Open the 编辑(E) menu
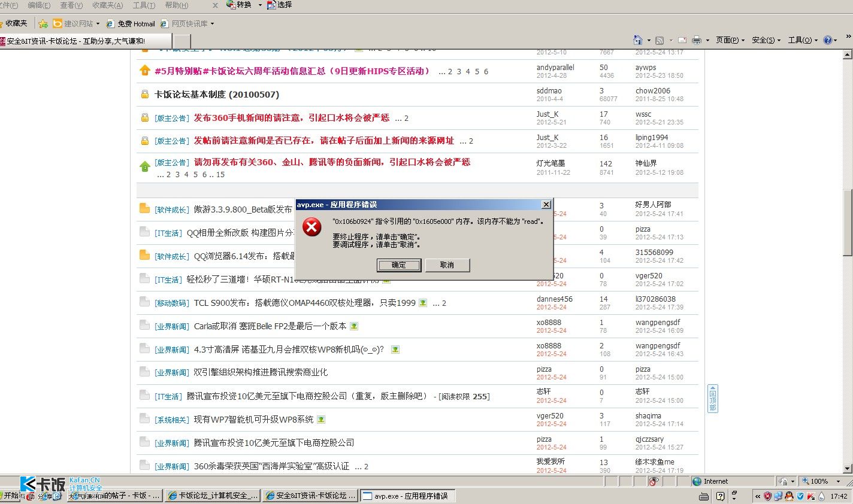The height and width of the screenshot is (504, 853). (39, 5)
